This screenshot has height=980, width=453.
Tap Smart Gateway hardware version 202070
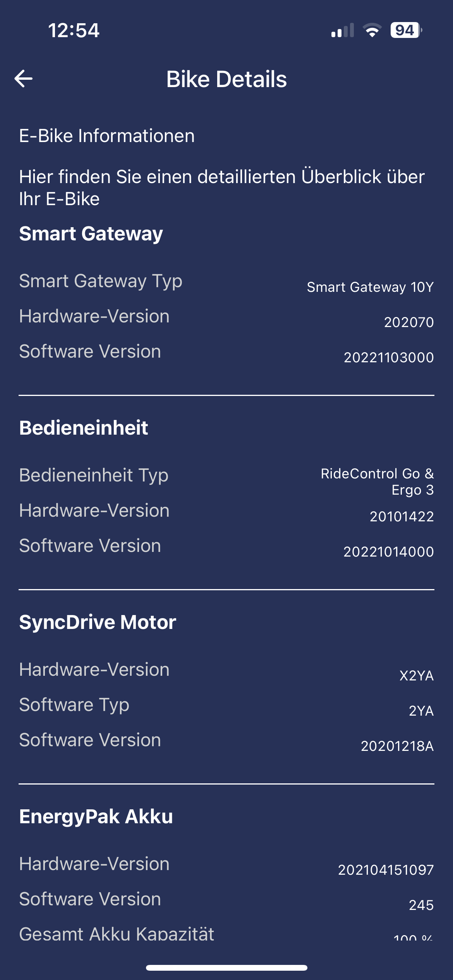409,322
